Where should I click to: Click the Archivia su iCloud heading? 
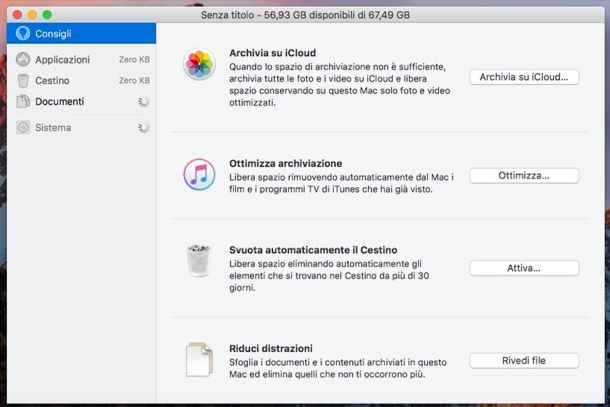(272, 53)
